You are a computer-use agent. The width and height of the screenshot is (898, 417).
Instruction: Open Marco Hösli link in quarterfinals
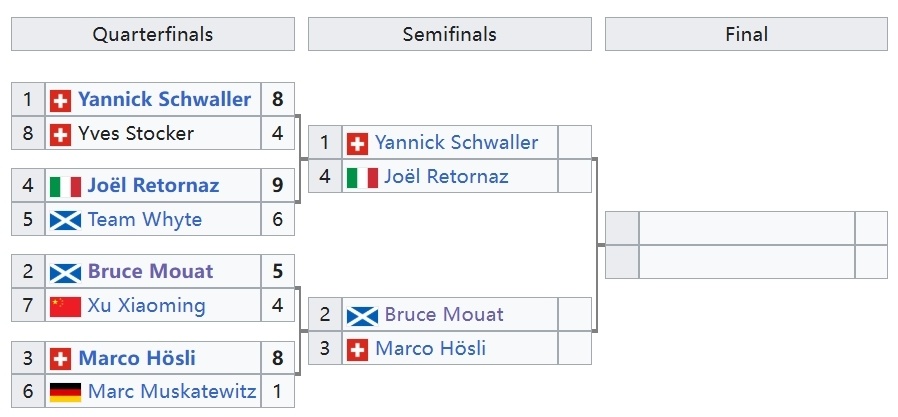[x=137, y=359]
